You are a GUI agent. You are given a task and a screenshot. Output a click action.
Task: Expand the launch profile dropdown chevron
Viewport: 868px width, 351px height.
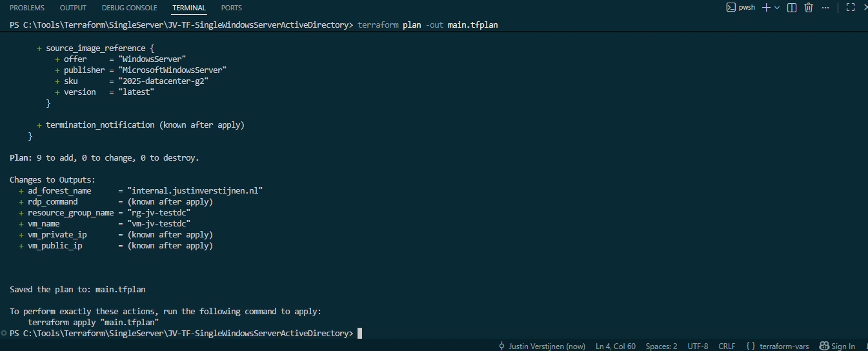pos(777,8)
